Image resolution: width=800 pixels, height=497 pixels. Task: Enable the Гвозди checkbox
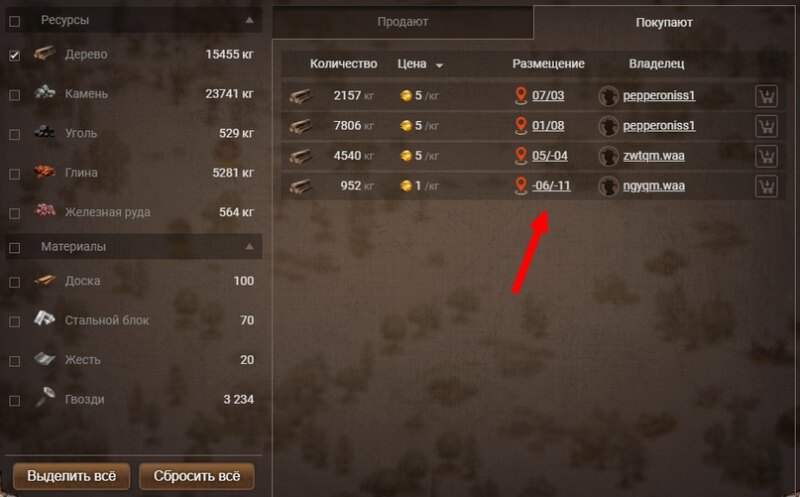tap(15, 401)
